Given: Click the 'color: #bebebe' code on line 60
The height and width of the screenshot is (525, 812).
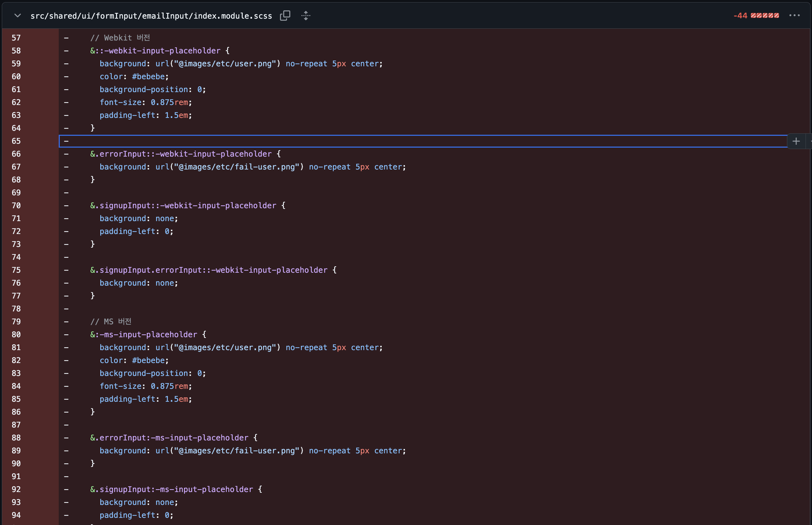Looking at the screenshot, I should [134, 77].
